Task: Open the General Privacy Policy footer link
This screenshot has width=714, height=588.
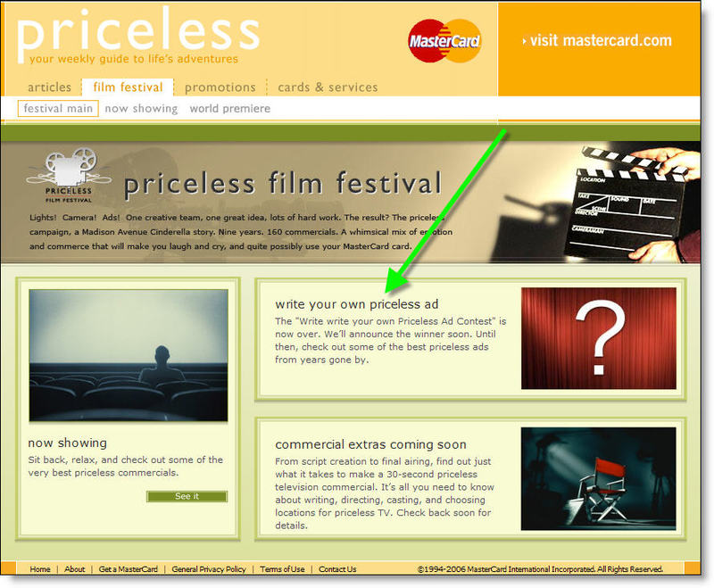Action: pos(209,569)
